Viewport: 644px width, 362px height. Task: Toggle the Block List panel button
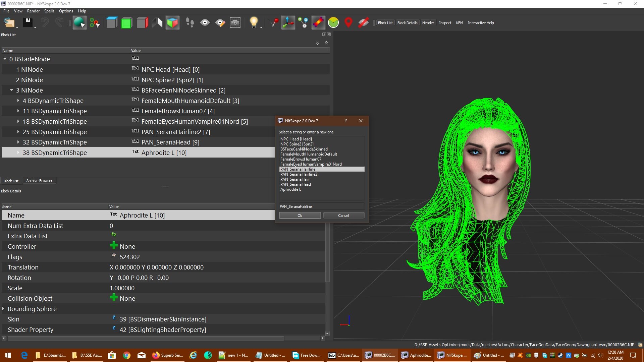click(x=385, y=23)
